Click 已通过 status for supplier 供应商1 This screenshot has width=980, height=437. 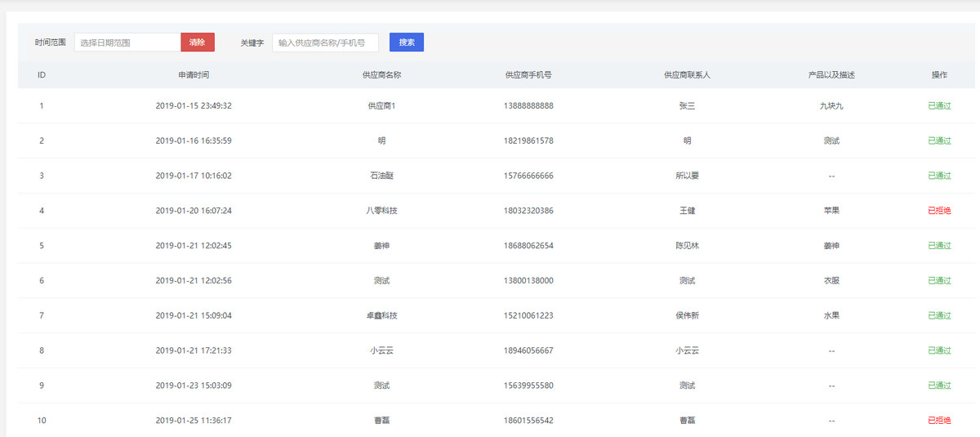939,106
